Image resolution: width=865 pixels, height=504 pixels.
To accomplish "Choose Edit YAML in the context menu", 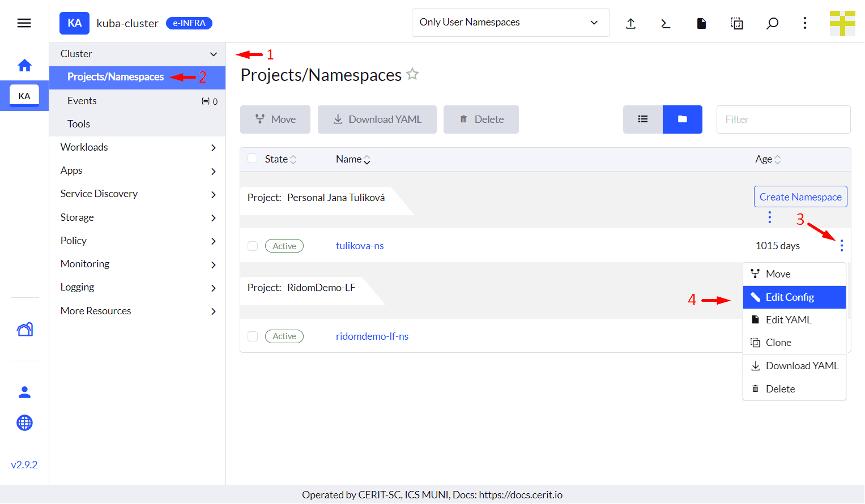I will tap(789, 320).
